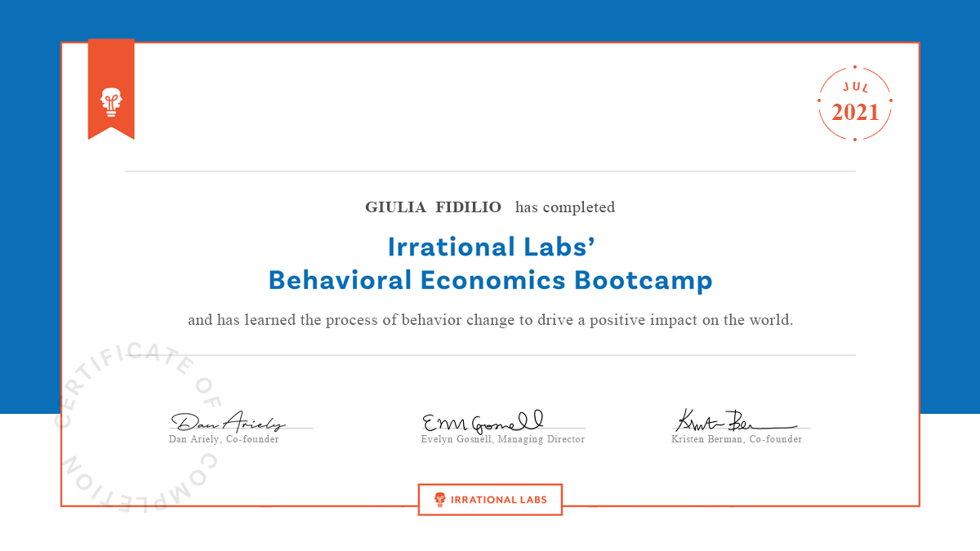The height and width of the screenshot is (551, 980).
Task: Click Evelyn Gosnell's handwritten signature
Action: (482, 421)
